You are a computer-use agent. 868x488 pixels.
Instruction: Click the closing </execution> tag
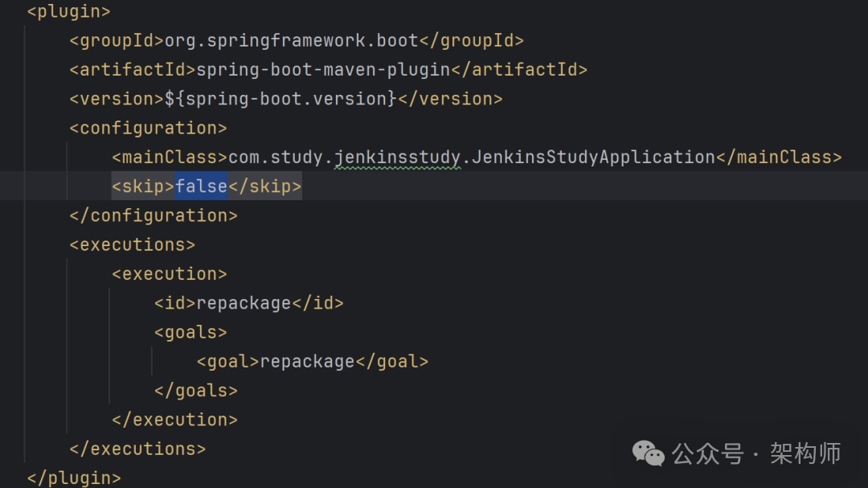click(x=175, y=420)
